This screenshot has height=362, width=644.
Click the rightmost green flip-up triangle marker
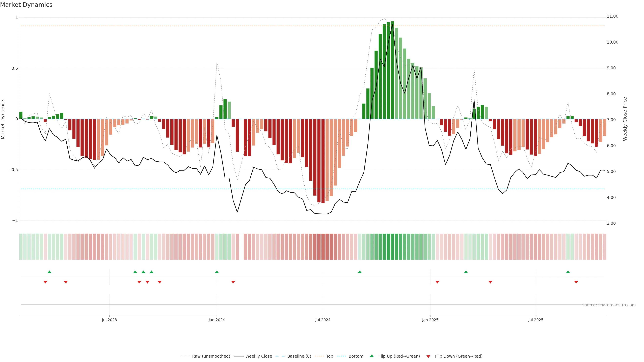[x=568, y=272]
